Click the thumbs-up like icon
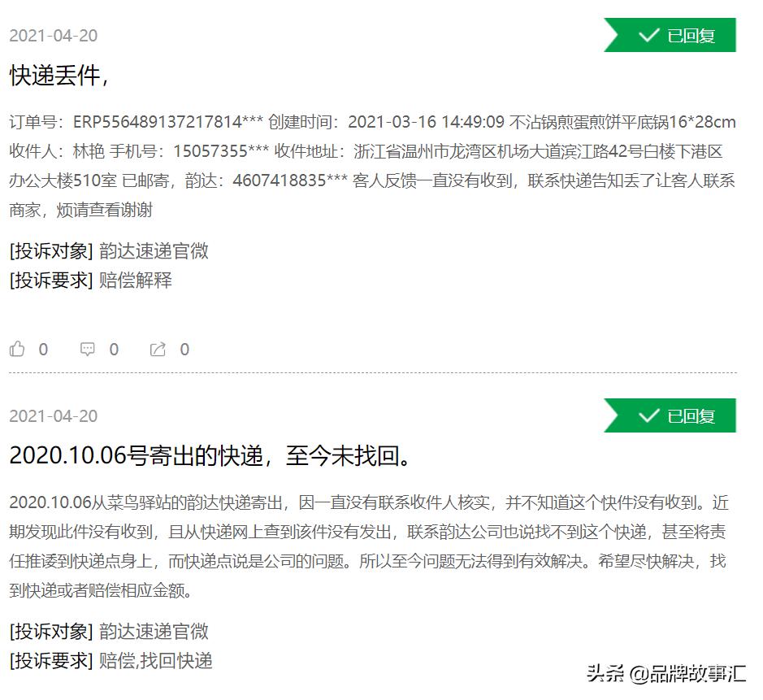The width and height of the screenshot is (763, 700). click(18, 348)
